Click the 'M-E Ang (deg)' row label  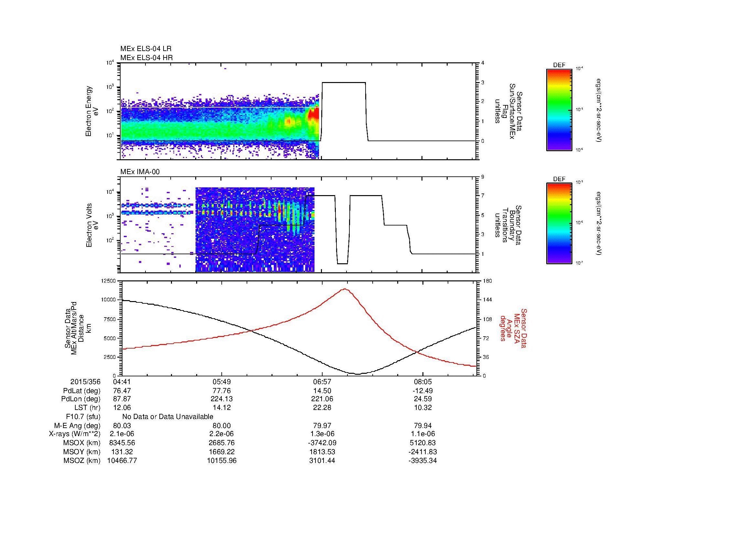pyautogui.click(x=77, y=425)
